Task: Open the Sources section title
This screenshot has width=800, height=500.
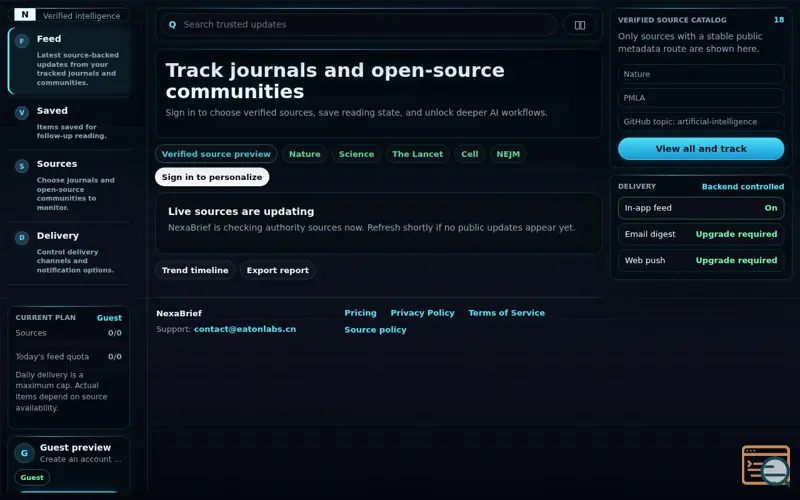Action: (x=57, y=164)
